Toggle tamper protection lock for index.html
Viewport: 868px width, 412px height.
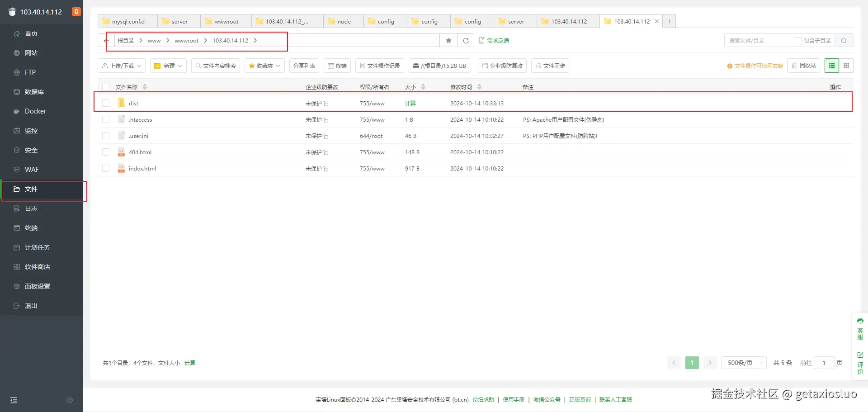(x=326, y=169)
